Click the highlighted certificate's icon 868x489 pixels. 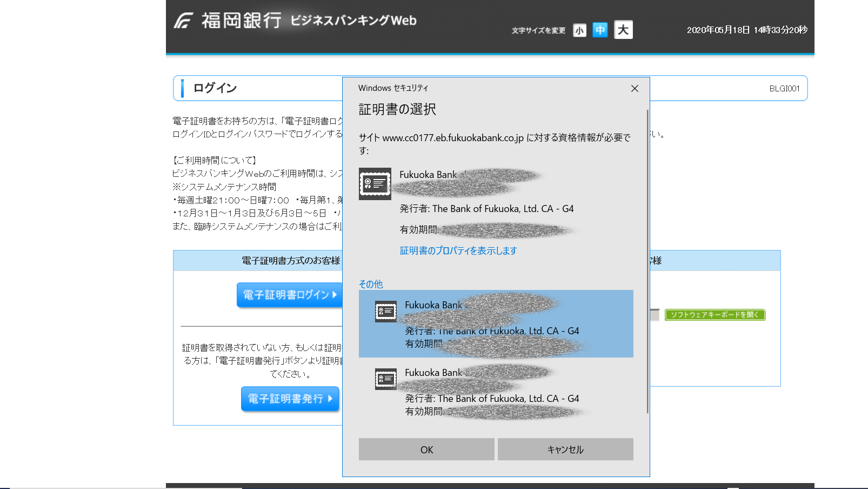tap(386, 311)
